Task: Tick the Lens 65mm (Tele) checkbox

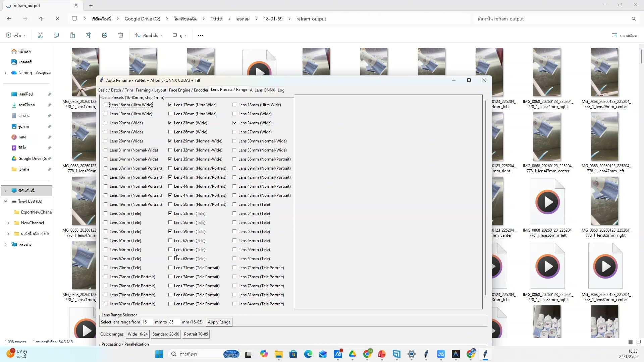Action: click(170, 250)
